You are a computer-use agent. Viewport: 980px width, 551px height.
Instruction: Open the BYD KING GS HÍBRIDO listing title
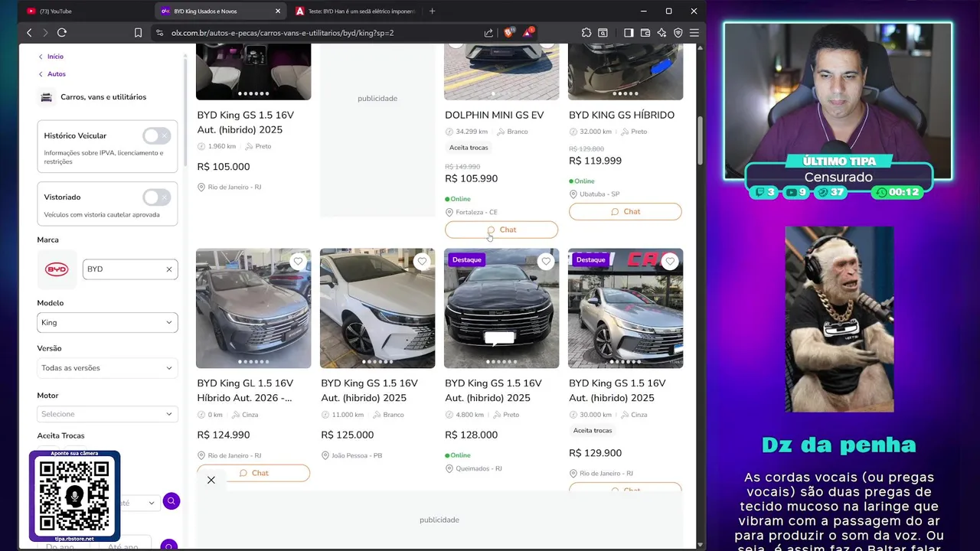click(622, 115)
